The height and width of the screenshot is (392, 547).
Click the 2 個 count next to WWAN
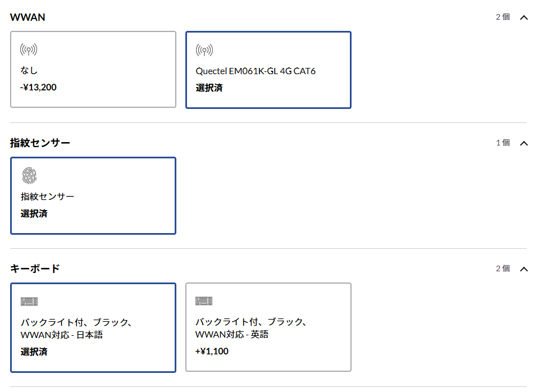503,17
